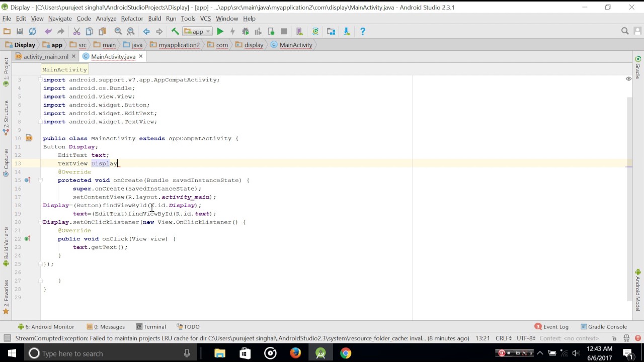Open the Build Variants side panel
Viewport: 644px width, 362px height.
(6, 246)
